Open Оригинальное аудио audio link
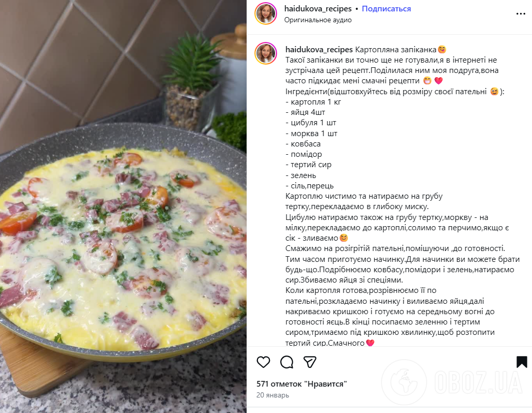The height and width of the screenshot is (413, 532). (318, 20)
